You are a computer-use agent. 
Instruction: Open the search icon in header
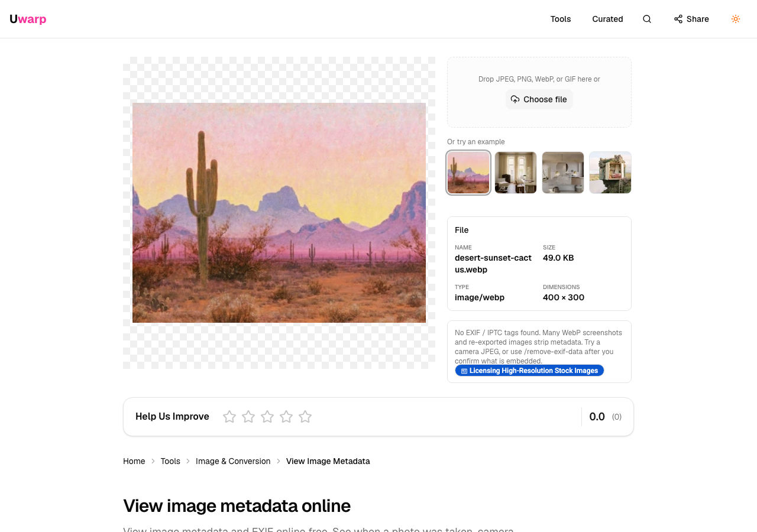click(647, 19)
